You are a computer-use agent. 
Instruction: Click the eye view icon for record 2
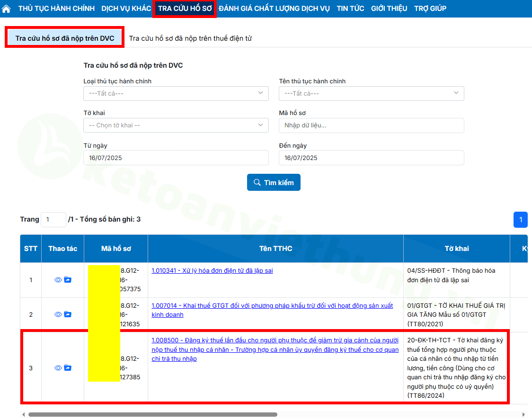(x=58, y=314)
